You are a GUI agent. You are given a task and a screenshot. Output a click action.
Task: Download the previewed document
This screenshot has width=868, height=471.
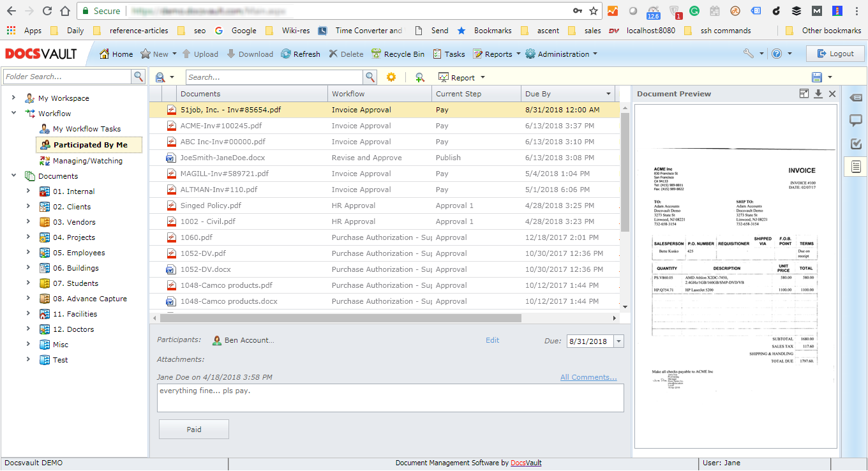[x=818, y=94]
